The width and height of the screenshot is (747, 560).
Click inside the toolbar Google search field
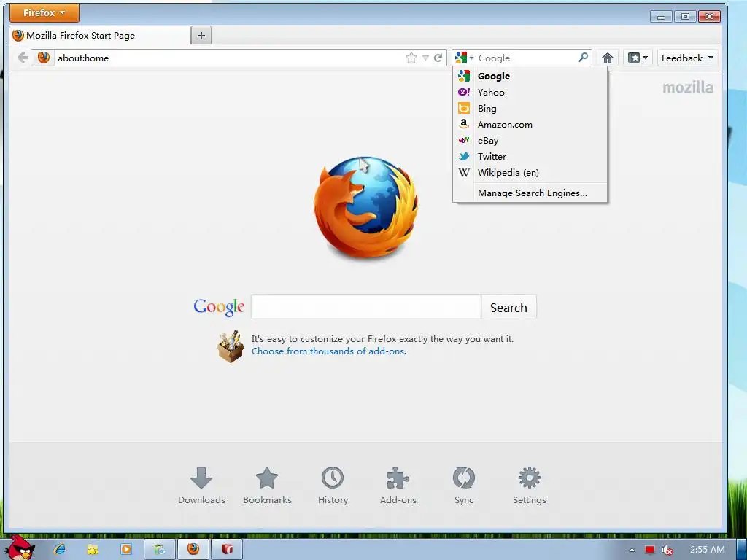[527, 58]
